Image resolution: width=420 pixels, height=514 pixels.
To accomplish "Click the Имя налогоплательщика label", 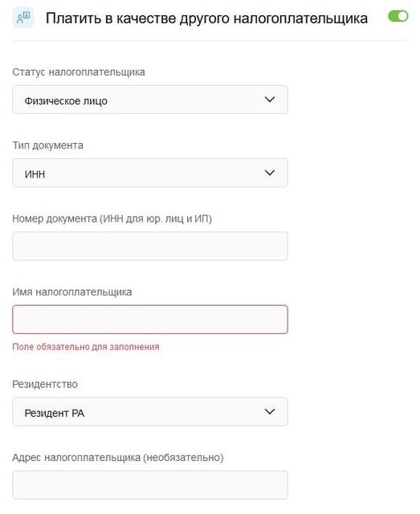I will point(72,292).
